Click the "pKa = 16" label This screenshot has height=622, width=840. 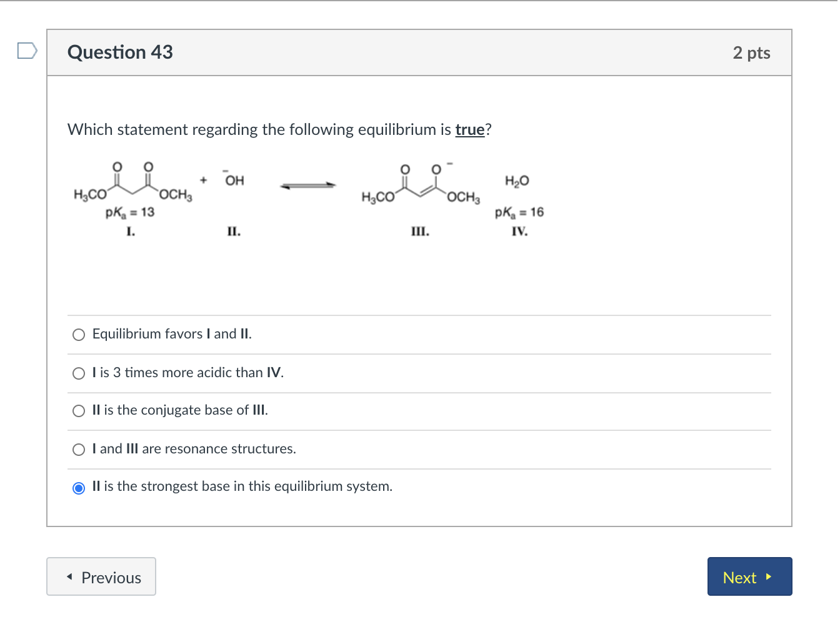(x=519, y=212)
